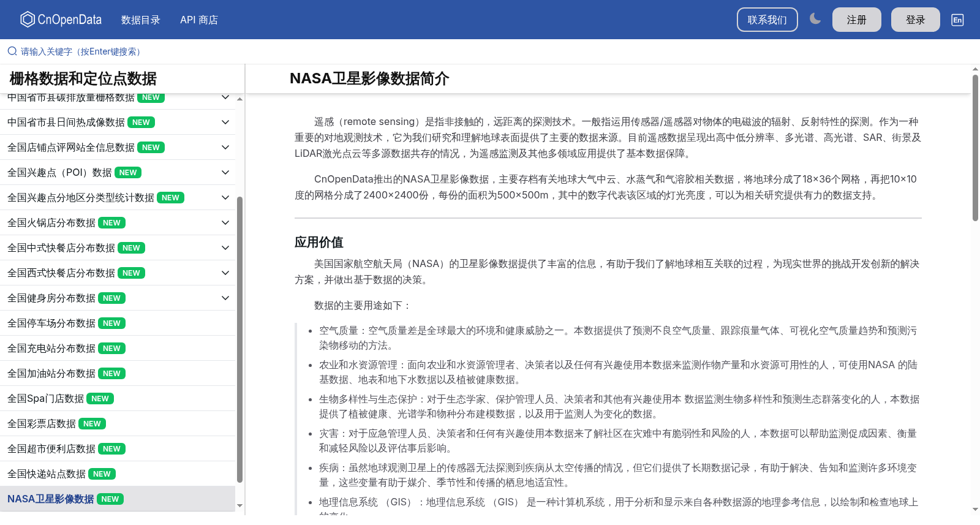Click the 登录 button
This screenshot has width=980, height=525.
[915, 20]
